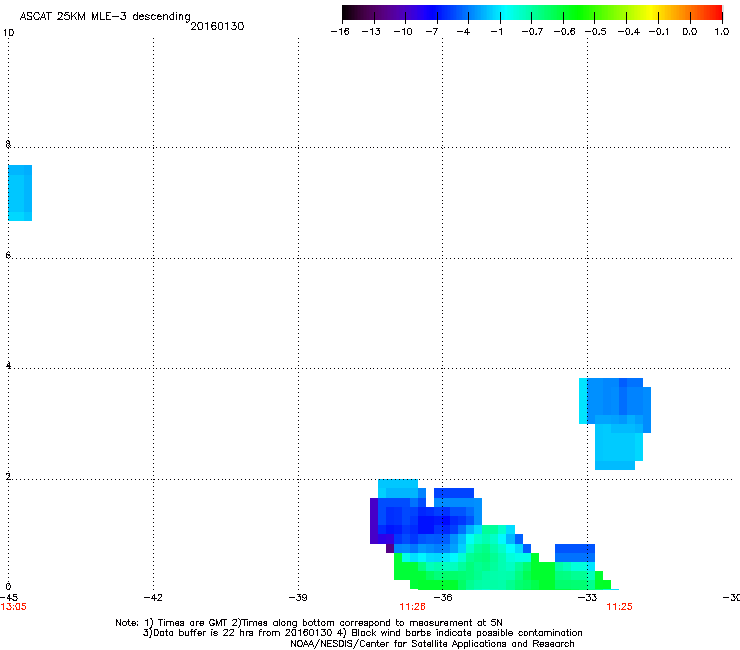740x650 pixels.
Task: Click the latitude axis label '6'
Action: (x=8, y=255)
